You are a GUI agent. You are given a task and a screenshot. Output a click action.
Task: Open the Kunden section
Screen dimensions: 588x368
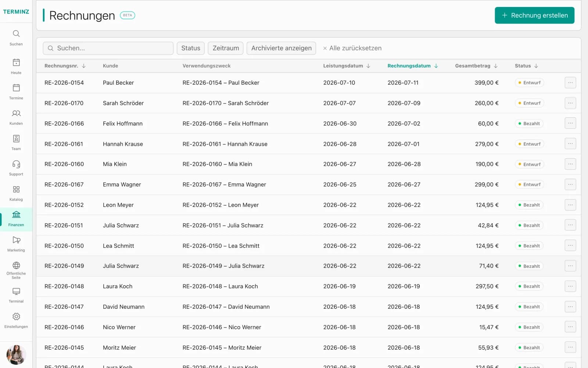click(x=16, y=117)
